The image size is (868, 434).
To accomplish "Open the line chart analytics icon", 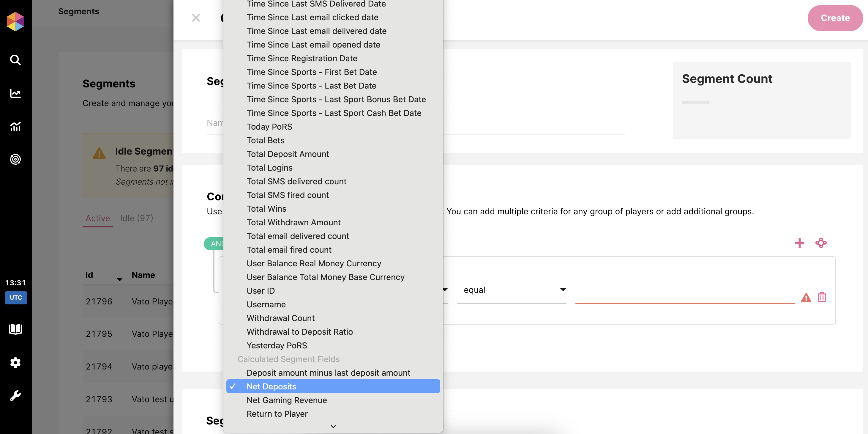I will [x=15, y=93].
